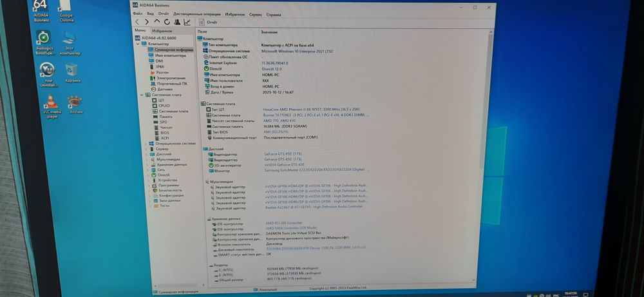
Task: Open the ACPI tree item
Action: tap(162, 138)
